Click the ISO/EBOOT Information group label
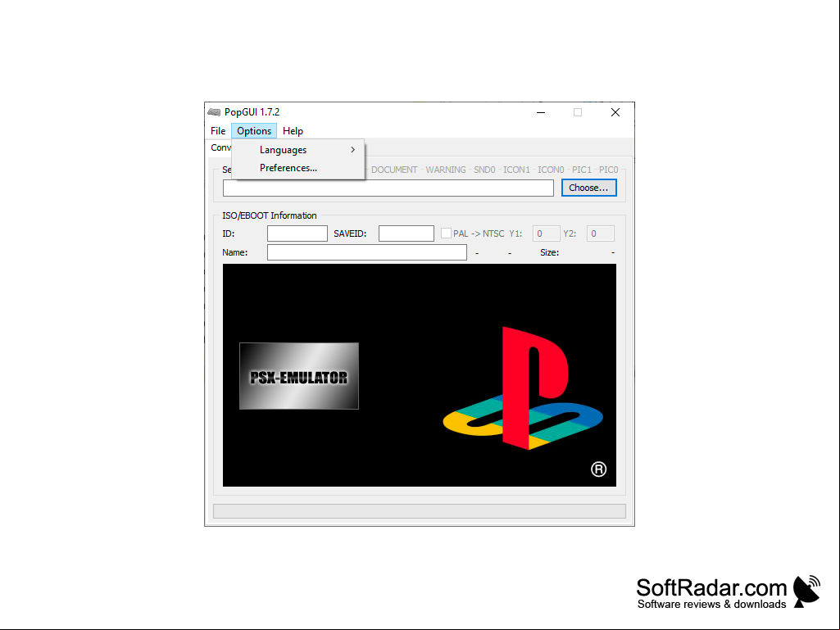This screenshot has height=630, width=840. pos(270,215)
